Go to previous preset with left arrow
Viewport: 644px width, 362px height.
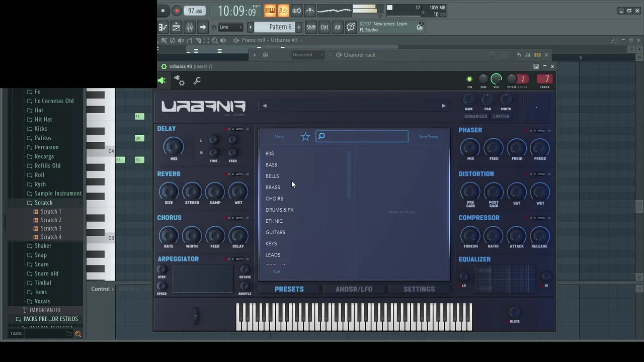point(265,106)
